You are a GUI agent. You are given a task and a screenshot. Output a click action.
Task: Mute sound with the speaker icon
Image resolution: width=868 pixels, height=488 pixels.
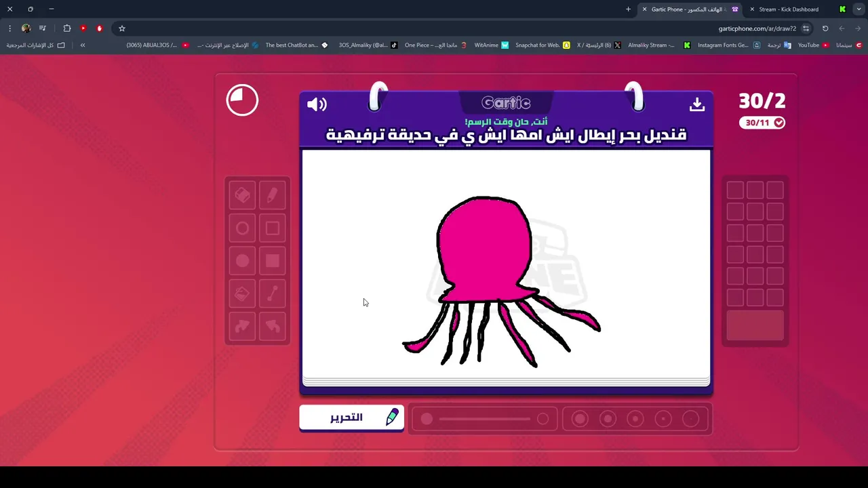(317, 104)
